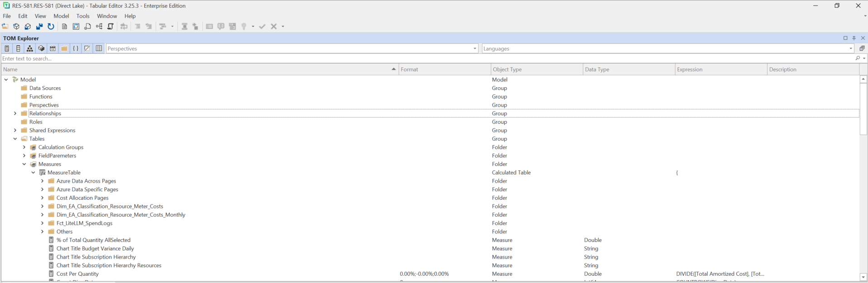
Task: Expand the Shared Expressions group
Action: coord(15,130)
